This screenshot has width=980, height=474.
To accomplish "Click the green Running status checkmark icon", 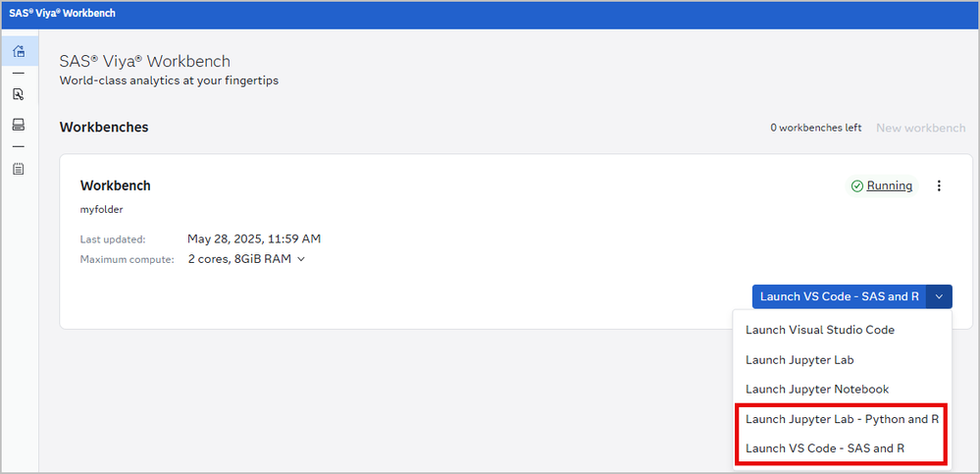I will (x=856, y=186).
